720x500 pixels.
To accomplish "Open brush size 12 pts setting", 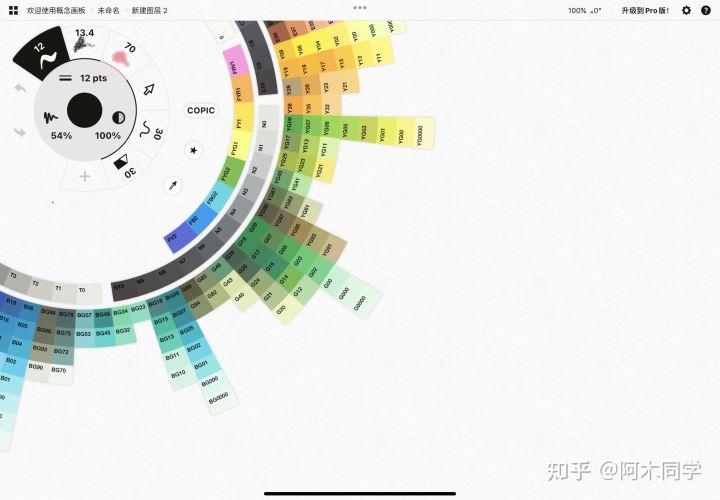I will point(84,79).
